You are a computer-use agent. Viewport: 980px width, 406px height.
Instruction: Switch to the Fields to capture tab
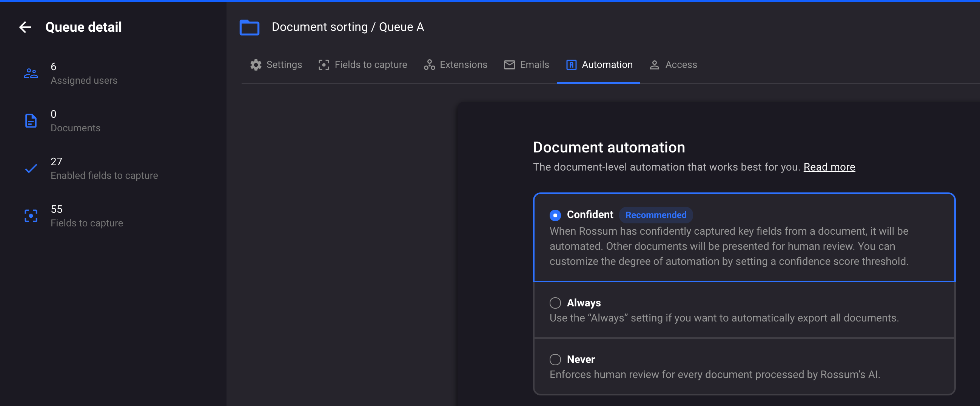[x=362, y=65]
